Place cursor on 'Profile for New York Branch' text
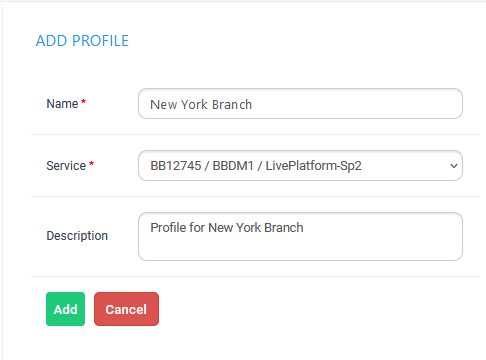This screenshot has height=360, width=486. coord(227,228)
